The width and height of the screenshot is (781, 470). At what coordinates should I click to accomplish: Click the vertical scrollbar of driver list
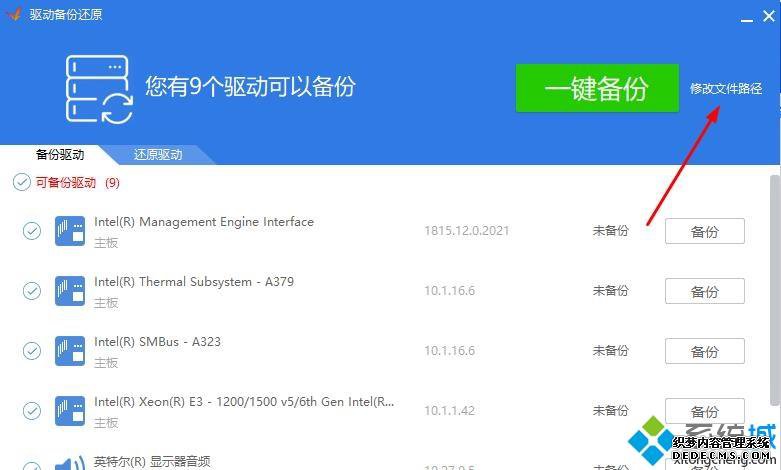tap(775, 291)
